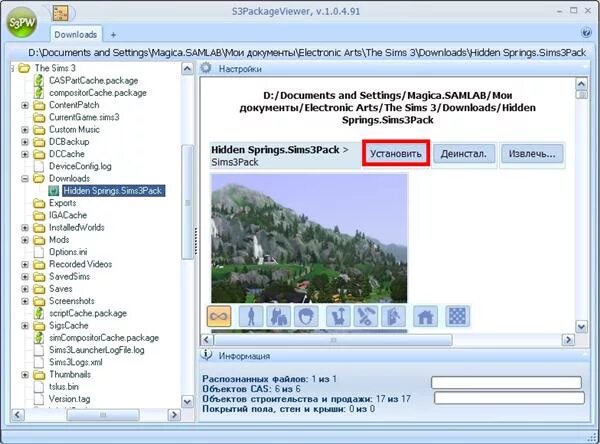
Task: Expand the ContentPatch folder node
Action: click(25, 105)
